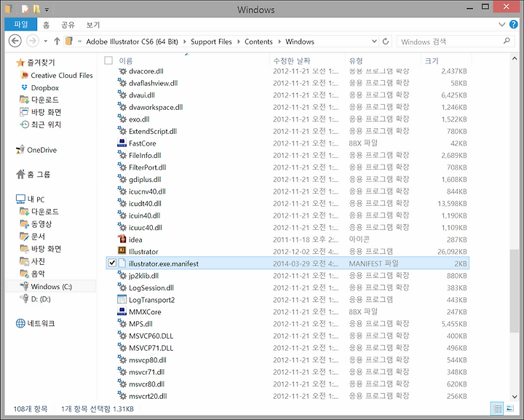
Task: Switch to details view icon in status bar
Action: click(497, 408)
